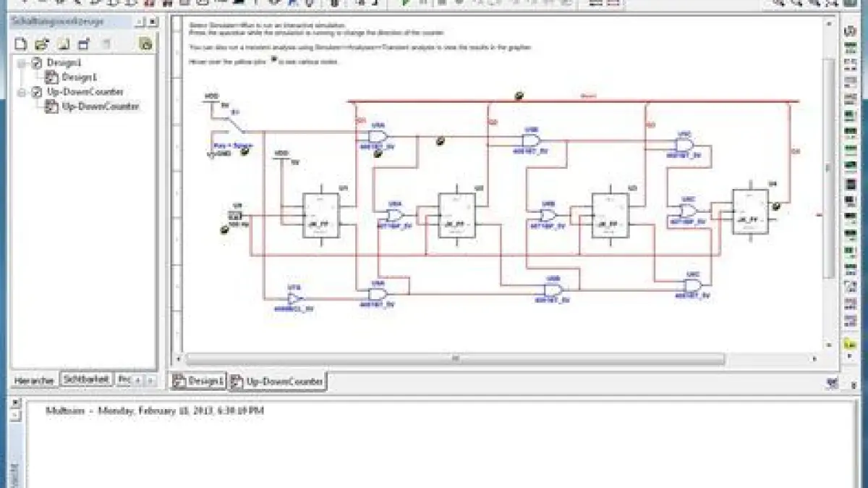868x488 pixels.
Task: Click the multimeter instrument icon at top of right toolbar
Action: pyautogui.click(x=851, y=33)
